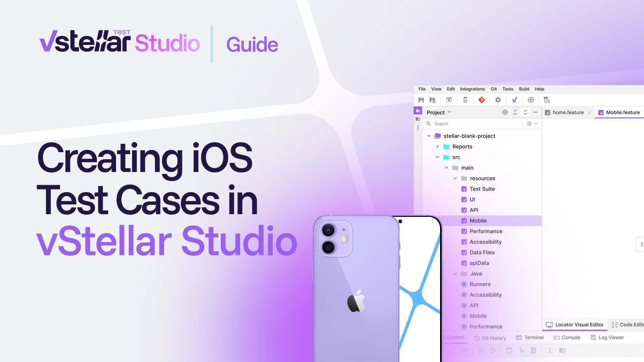This screenshot has height=362, width=644.
Task: Collapse the src folder
Action: (x=437, y=157)
